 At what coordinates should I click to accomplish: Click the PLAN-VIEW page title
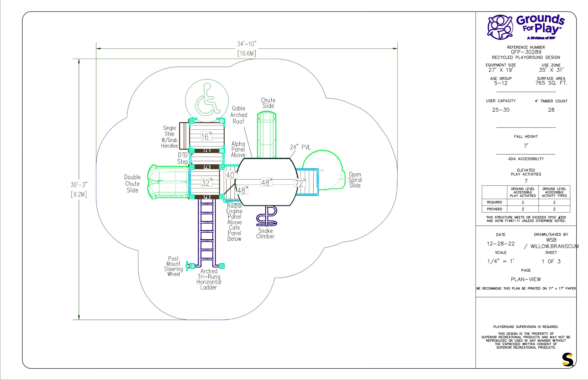pyautogui.click(x=526, y=279)
